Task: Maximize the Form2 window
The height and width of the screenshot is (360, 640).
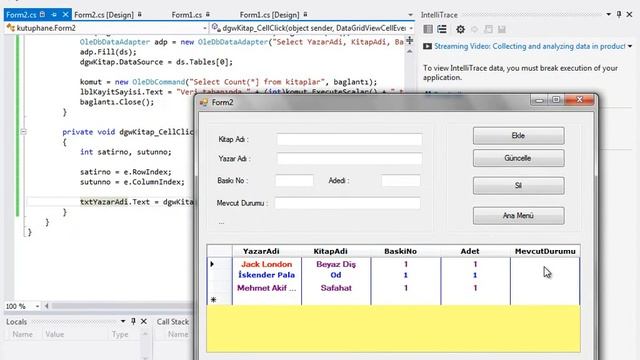Action: 556,100
